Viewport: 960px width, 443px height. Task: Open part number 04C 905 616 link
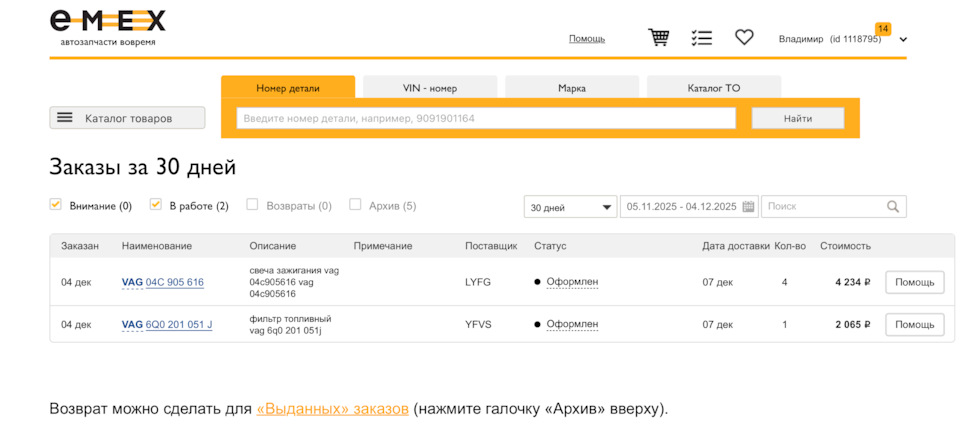174,282
